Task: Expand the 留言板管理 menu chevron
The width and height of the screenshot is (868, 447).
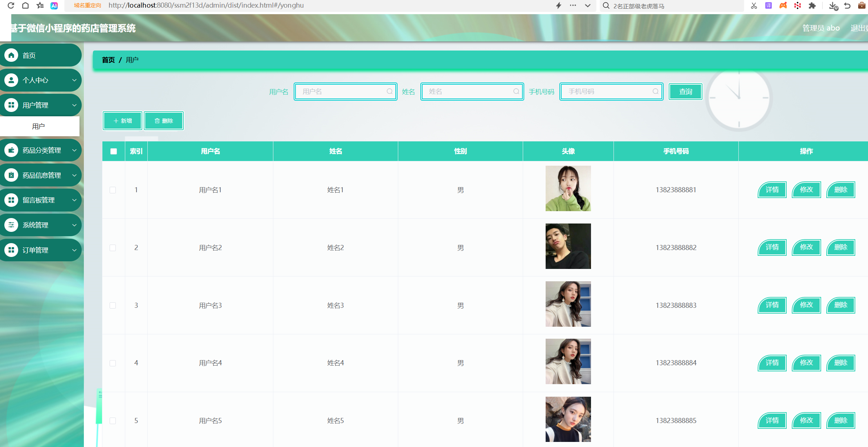Action: 74,200
